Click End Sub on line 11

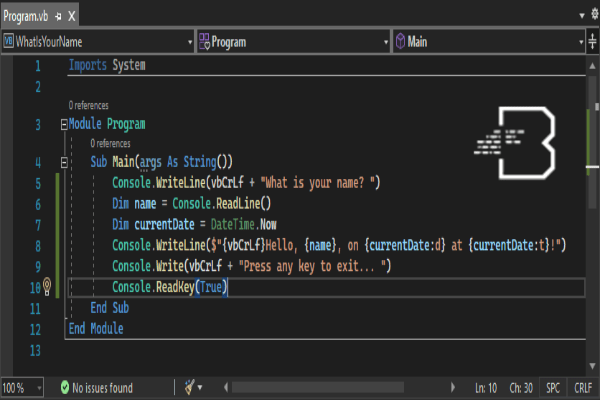coord(110,308)
